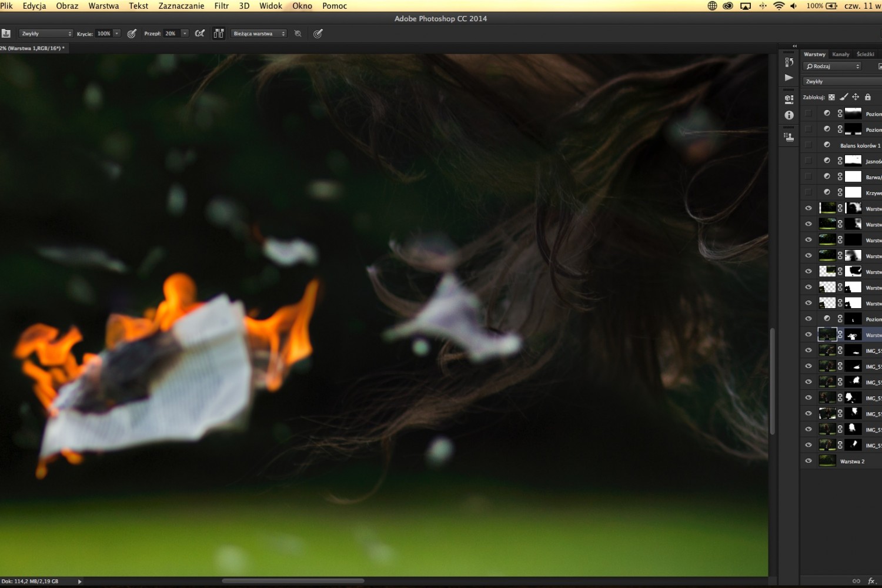Open the History panel icon

pos(789,62)
